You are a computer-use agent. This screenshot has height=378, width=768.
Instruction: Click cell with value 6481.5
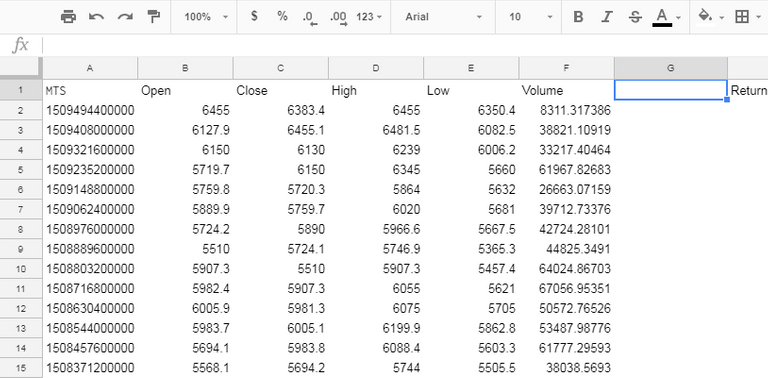[376, 130]
